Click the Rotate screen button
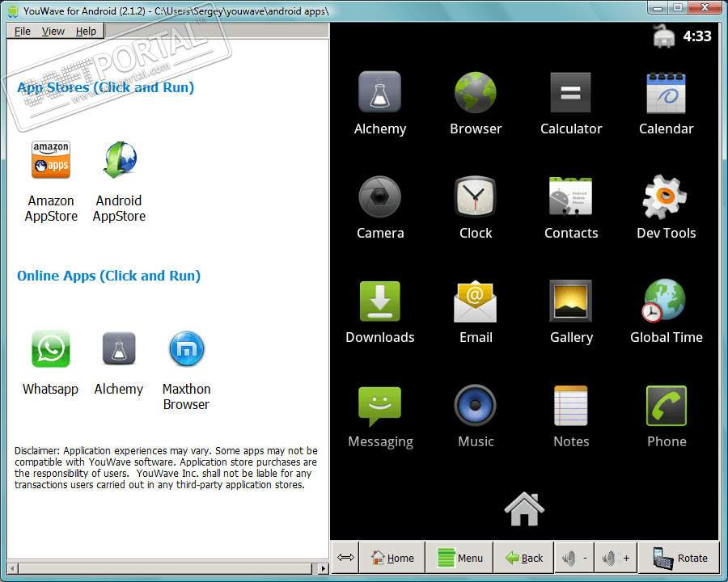This screenshot has width=728, height=582. point(679,558)
